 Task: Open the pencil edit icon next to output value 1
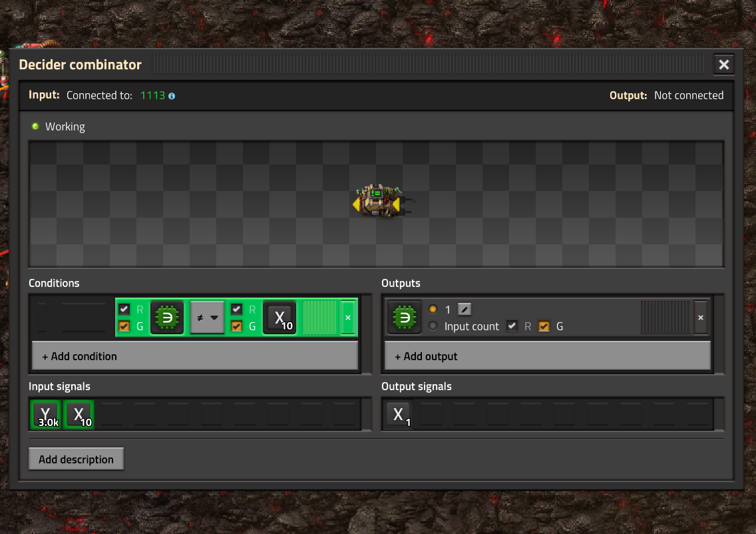(x=464, y=309)
